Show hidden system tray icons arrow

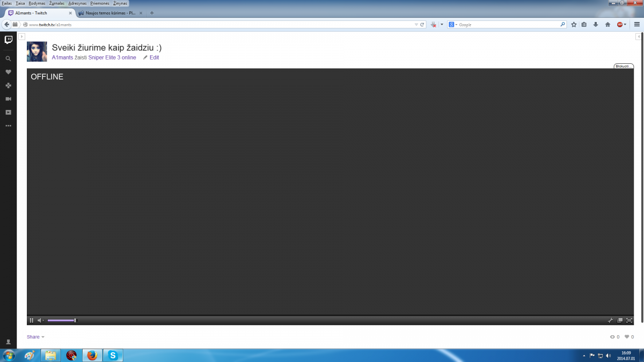584,356
